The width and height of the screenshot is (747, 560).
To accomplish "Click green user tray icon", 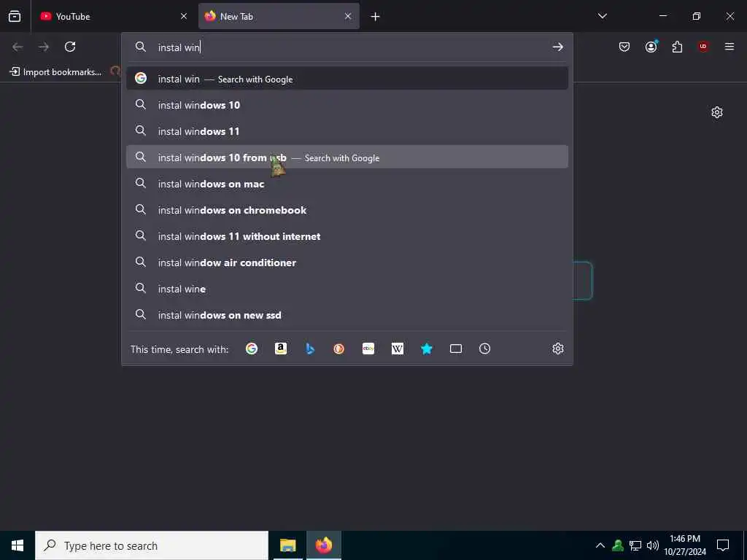I will [x=618, y=545].
